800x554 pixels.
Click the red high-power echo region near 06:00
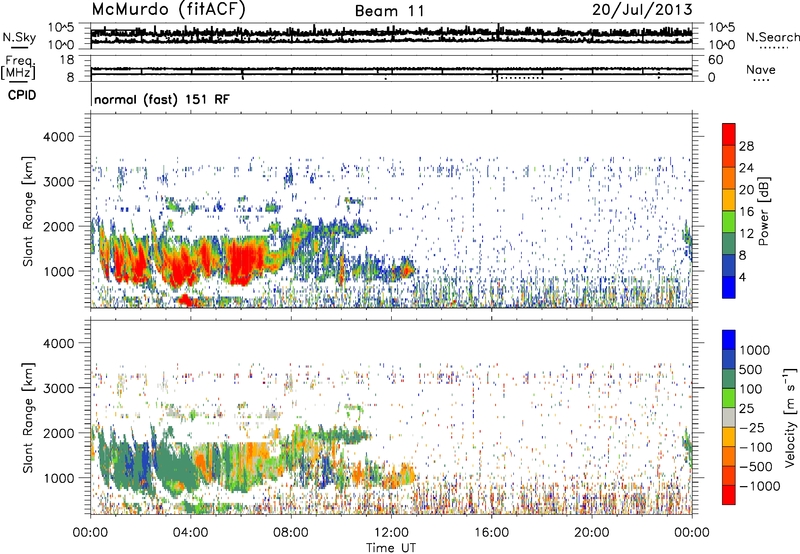pyautogui.click(x=246, y=260)
